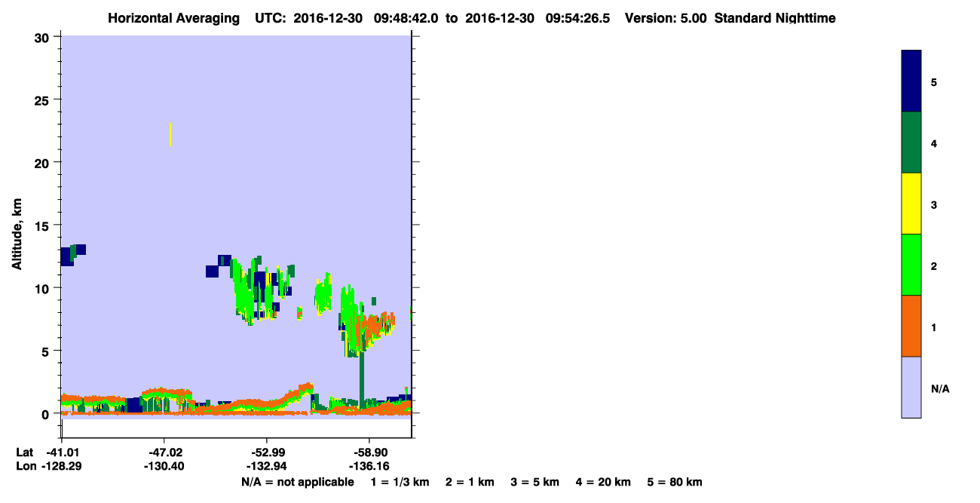Click the tall dark green column near -58.90 latitude
Screen dimensions: 980x503
(x=362, y=379)
